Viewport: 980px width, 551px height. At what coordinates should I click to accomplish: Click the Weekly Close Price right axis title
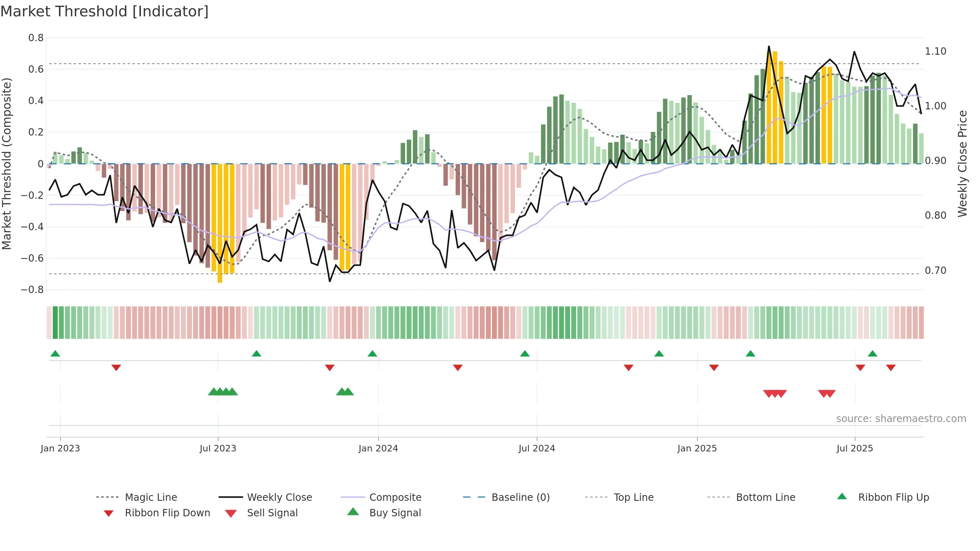click(x=962, y=164)
